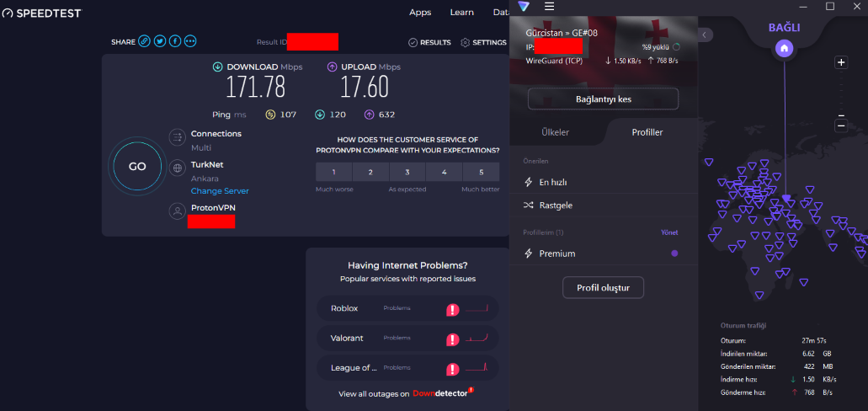
Task: View all outages on Downdetector
Action: tap(407, 393)
